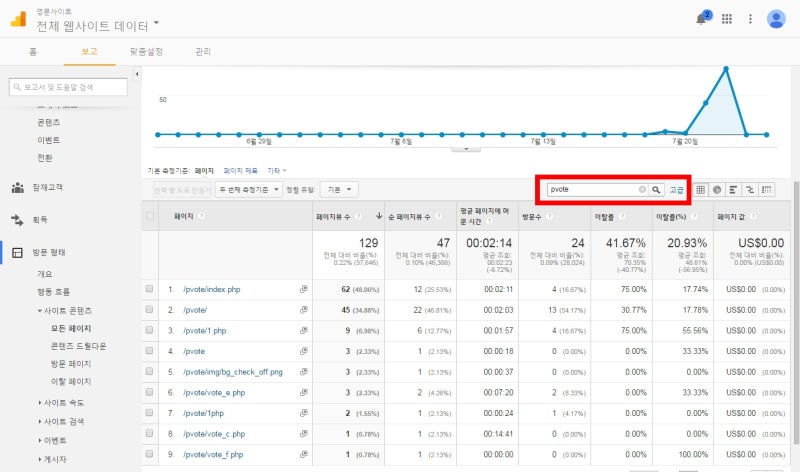Toggle the select-all rows checkbox
The width and height of the screenshot is (800, 472).
click(149, 215)
